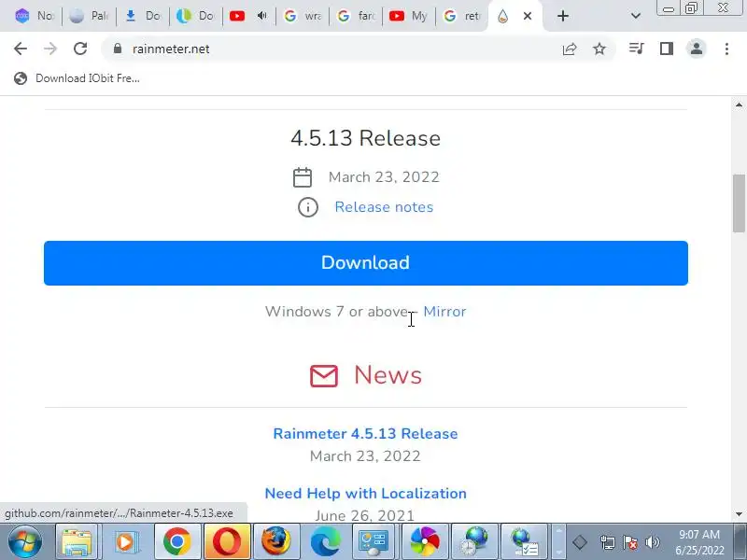
Task: Click the padlock site info icon
Action: tap(118, 49)
